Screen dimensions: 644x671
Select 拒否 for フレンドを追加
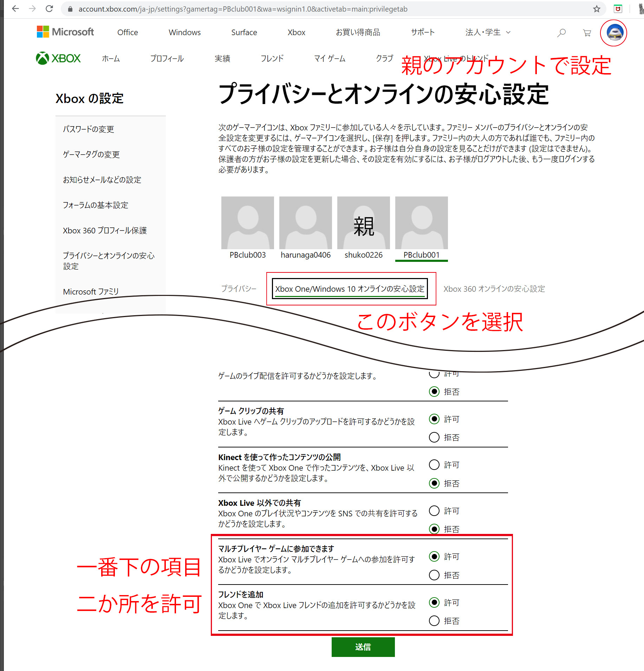(434, 621)
